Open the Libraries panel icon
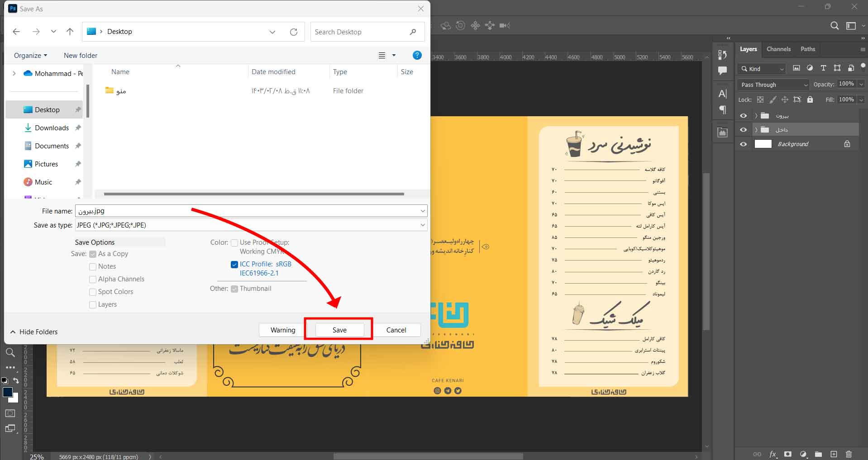 tap(722, 133)
